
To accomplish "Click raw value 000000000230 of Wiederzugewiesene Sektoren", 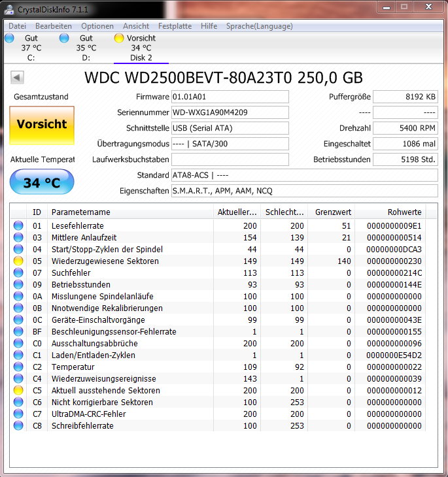I will point(394,261).
